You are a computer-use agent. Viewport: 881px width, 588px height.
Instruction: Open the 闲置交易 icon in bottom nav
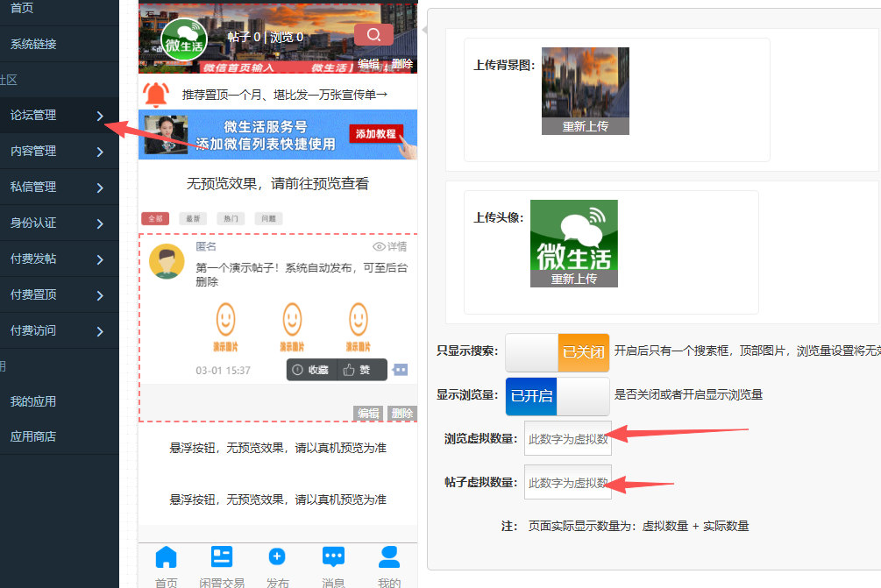(222, 557)
